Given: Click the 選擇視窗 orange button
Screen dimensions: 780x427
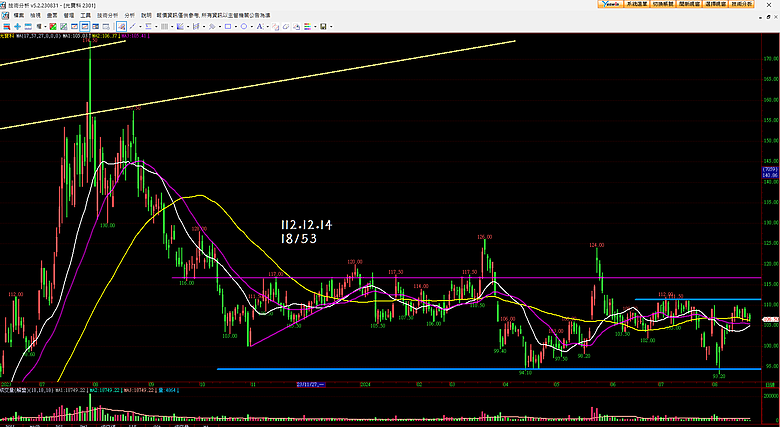Looking at the screenshot, I should tap(716, 4).
